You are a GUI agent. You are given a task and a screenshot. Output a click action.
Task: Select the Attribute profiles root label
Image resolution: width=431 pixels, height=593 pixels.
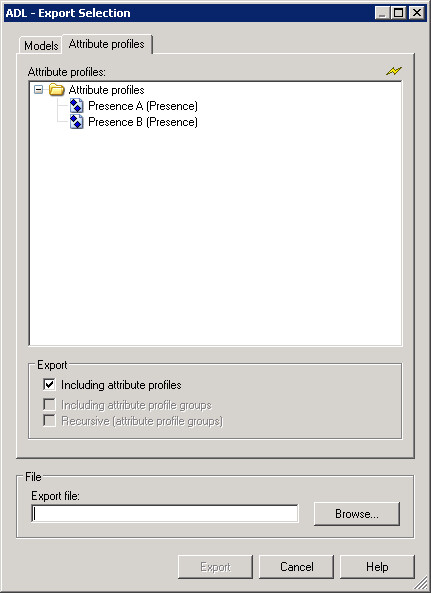pos(106,90)
